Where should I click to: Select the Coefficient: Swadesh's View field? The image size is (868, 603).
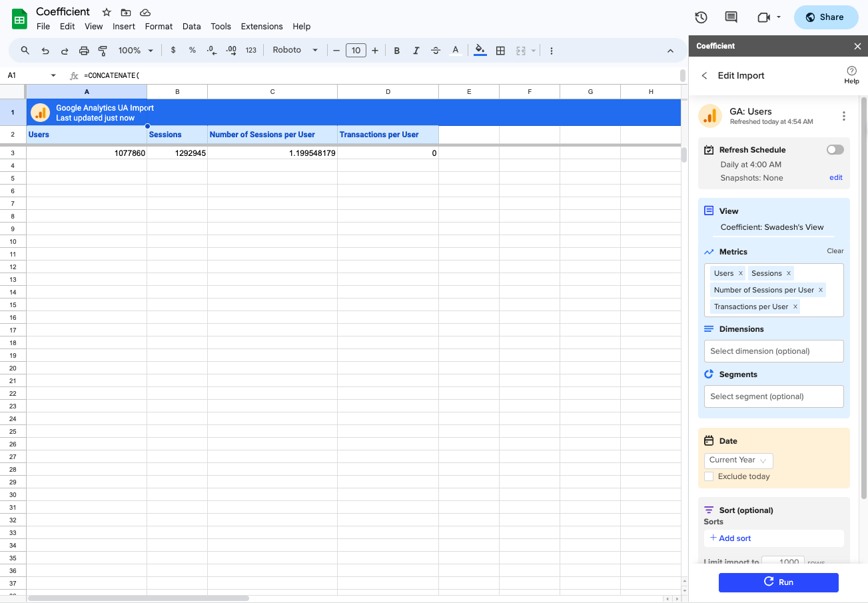(x=773, y=227)
